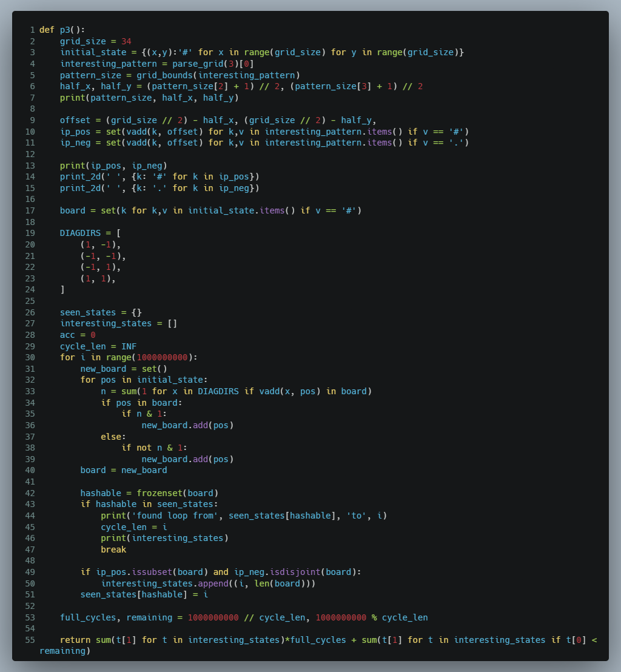Click line number 19 in the gutter
This screenshot has width=621, height=672.
click(30, 233)
